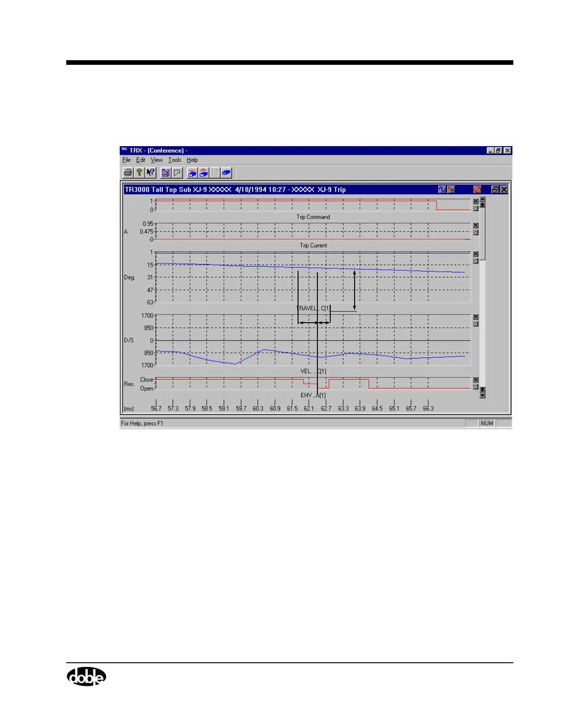The width and height of the screenshot is (563, 728).
Task: Remove the TRAVEL C[1] channel with its X
Action: click(476, 254)
